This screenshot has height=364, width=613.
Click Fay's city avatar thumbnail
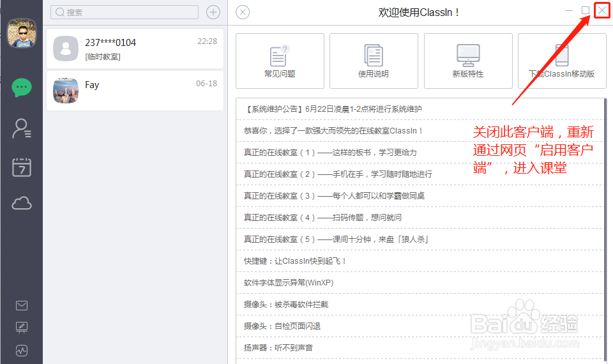(66, 91)
